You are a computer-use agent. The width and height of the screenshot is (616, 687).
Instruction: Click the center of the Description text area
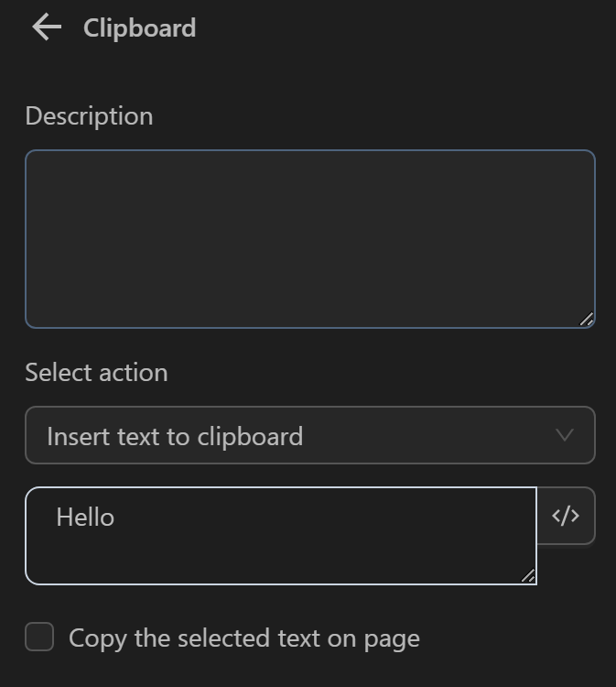tap(309, 239)
